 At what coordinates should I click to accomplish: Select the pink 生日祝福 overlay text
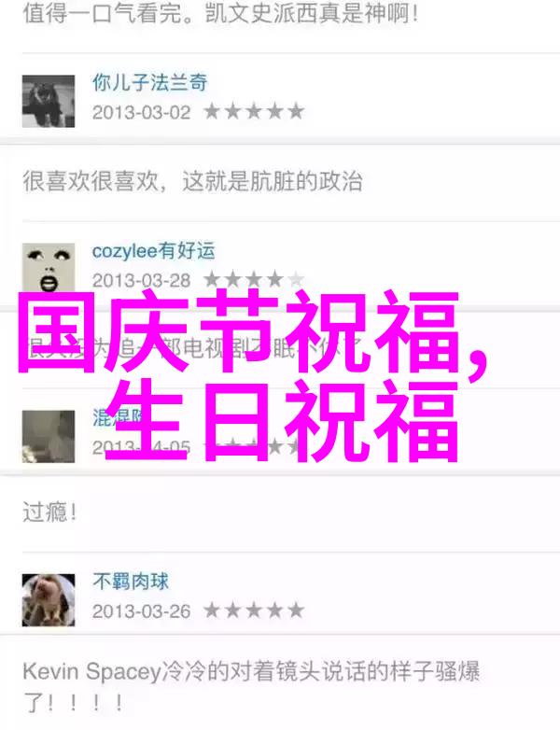point(282,420)
